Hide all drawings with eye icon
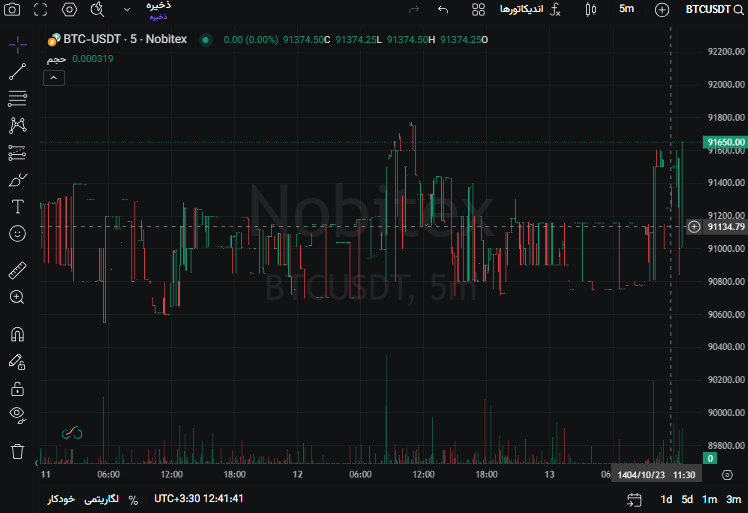This screenshot has height=513, width=748. point(17,414)
